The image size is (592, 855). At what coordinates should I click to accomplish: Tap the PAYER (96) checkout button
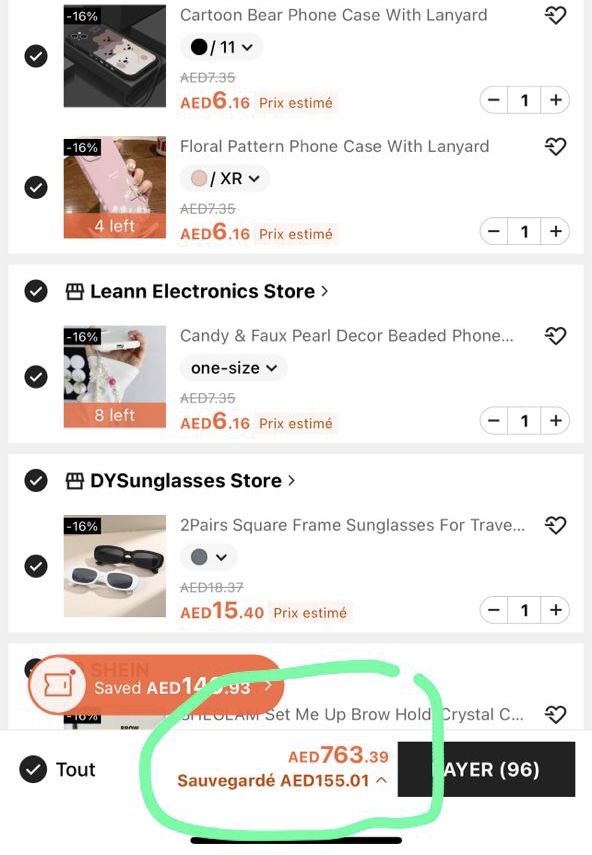pos(486,769)
